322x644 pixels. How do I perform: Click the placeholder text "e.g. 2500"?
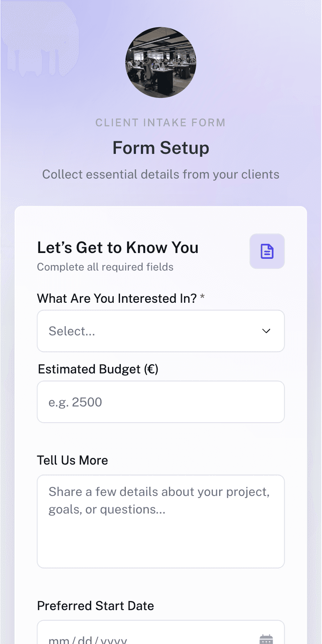(76, 402)
